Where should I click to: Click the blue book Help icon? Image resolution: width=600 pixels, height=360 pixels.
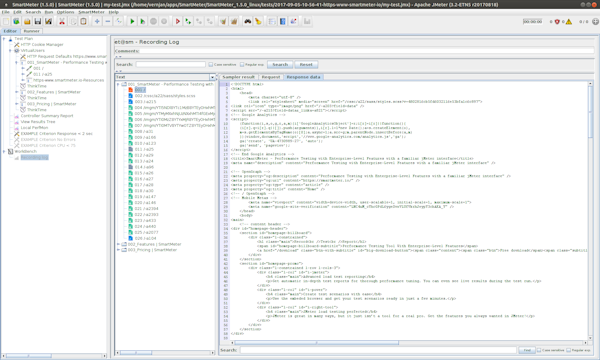(282, 21)
